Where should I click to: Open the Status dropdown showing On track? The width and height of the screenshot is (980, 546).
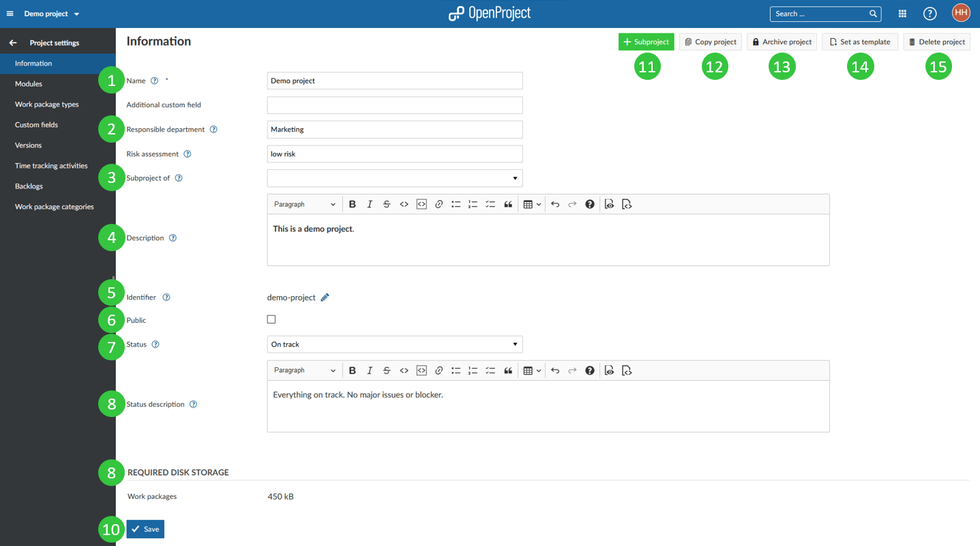[x=395, y=344]
